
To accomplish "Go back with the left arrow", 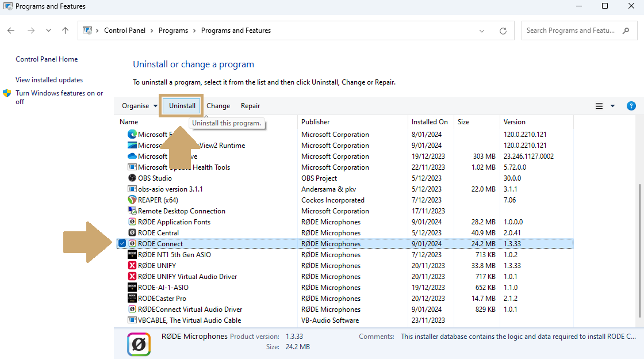I will point(11,30).
